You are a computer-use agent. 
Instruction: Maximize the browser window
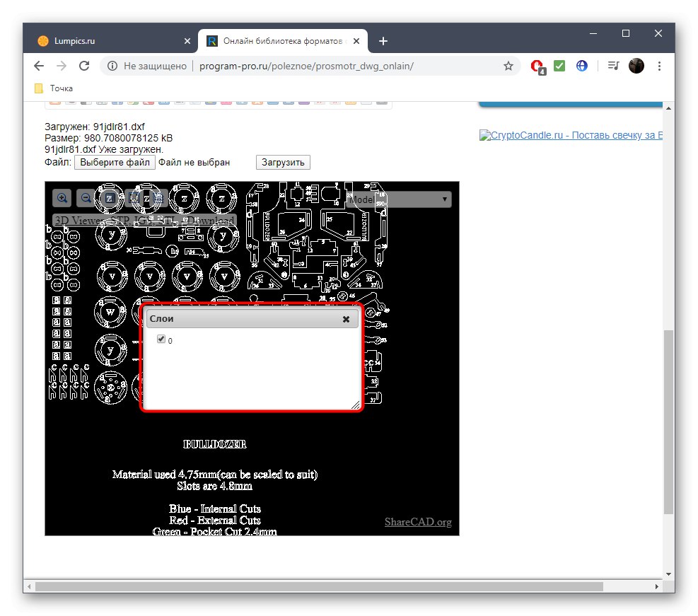tap(625, 33)
